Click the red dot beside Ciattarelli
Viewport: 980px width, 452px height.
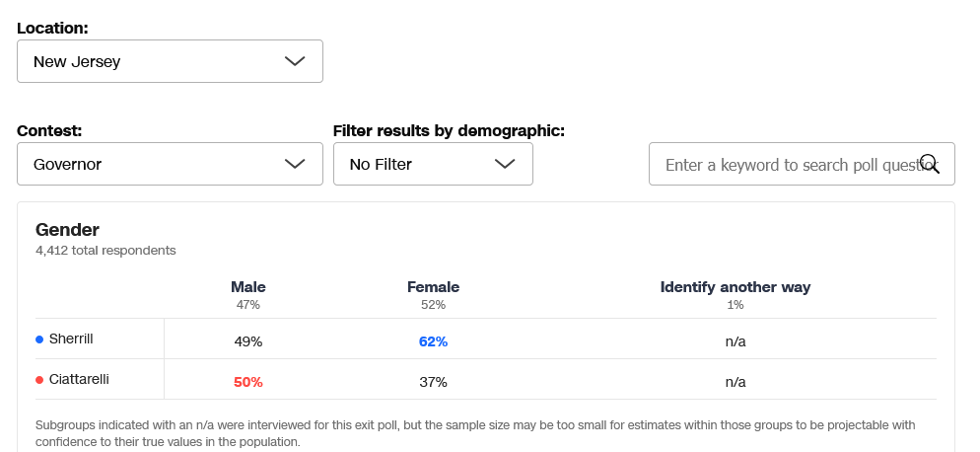point(39,380)
